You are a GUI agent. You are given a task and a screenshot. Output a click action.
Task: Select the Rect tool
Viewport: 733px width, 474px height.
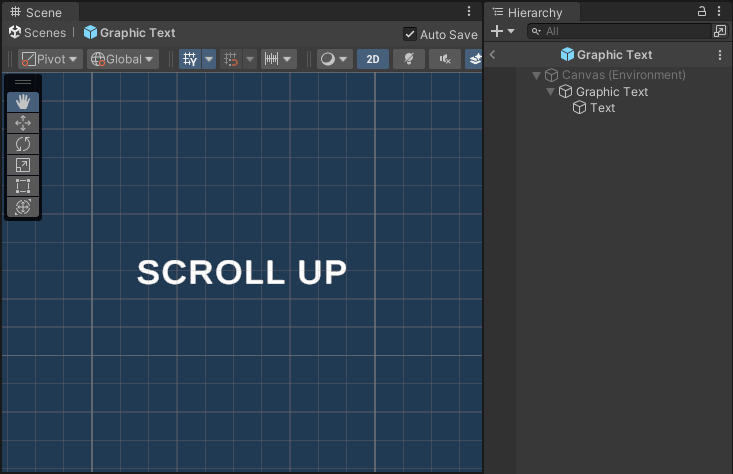[23, 186]
